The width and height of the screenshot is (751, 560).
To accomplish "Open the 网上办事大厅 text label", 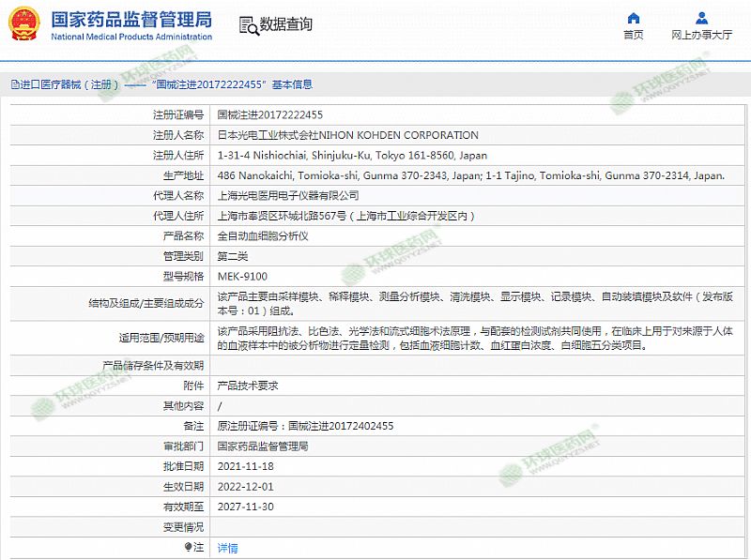I will pyautogui.click(x=701, y=35).
